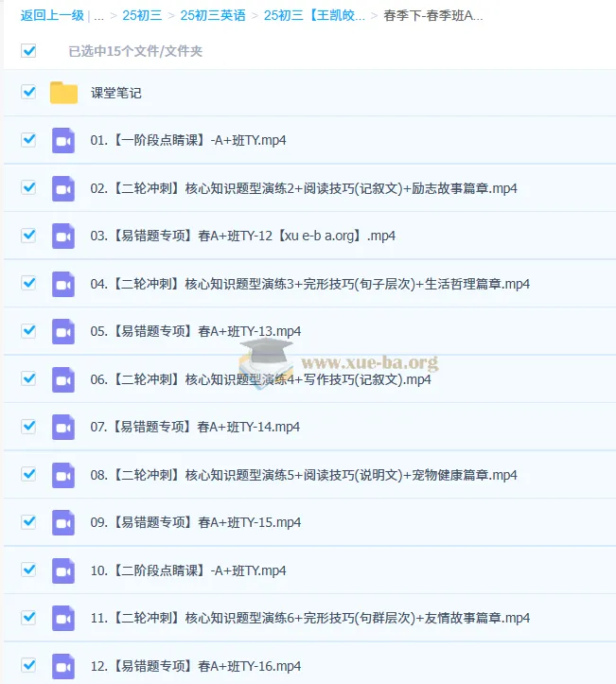Viewport: 616px width, 684px height.
Task: Click the video icon beside file 09
Action: click(x=63, y=522)
